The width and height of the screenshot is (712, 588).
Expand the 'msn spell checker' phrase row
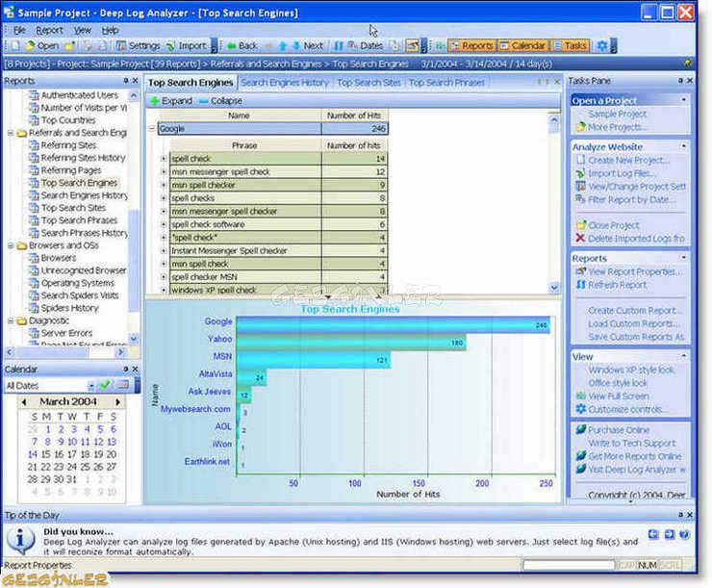coord(164,186)
